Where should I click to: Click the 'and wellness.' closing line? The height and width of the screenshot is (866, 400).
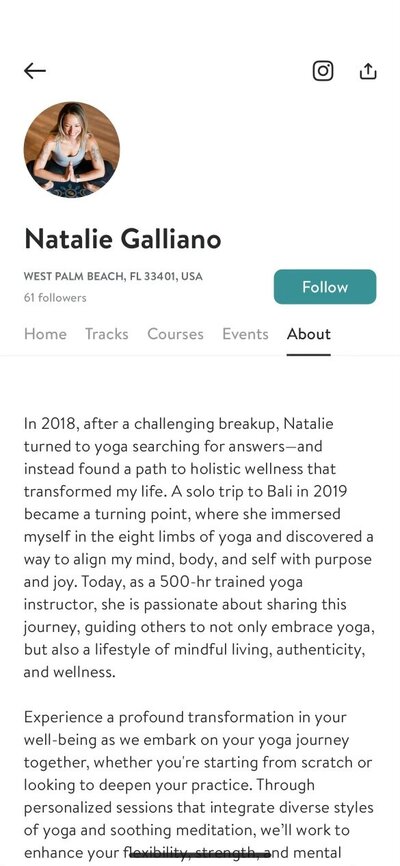point(70,672)
